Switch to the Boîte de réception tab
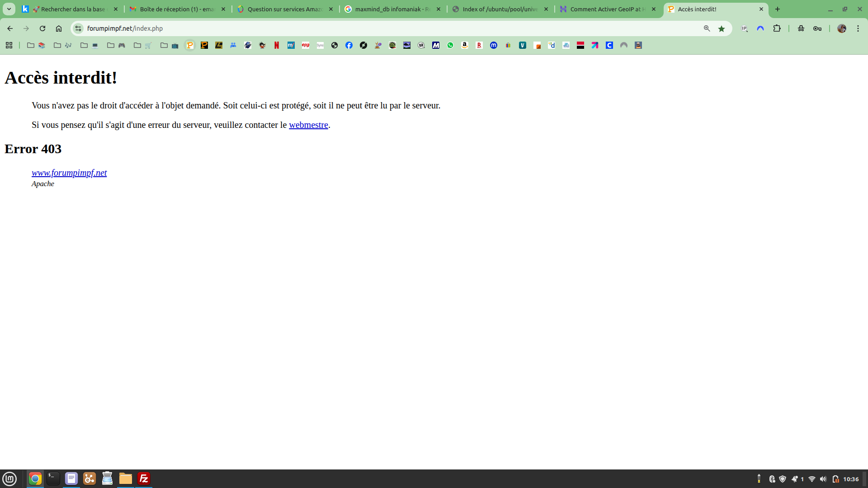 (x=176, y=9)
